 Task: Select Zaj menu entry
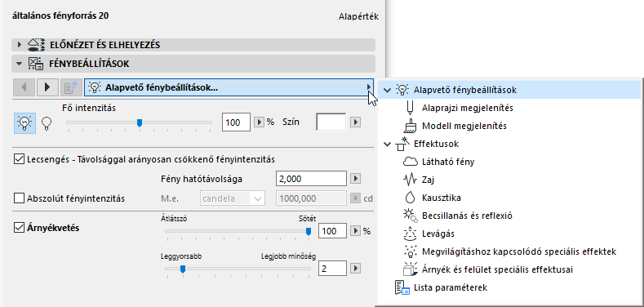point(429,180)
